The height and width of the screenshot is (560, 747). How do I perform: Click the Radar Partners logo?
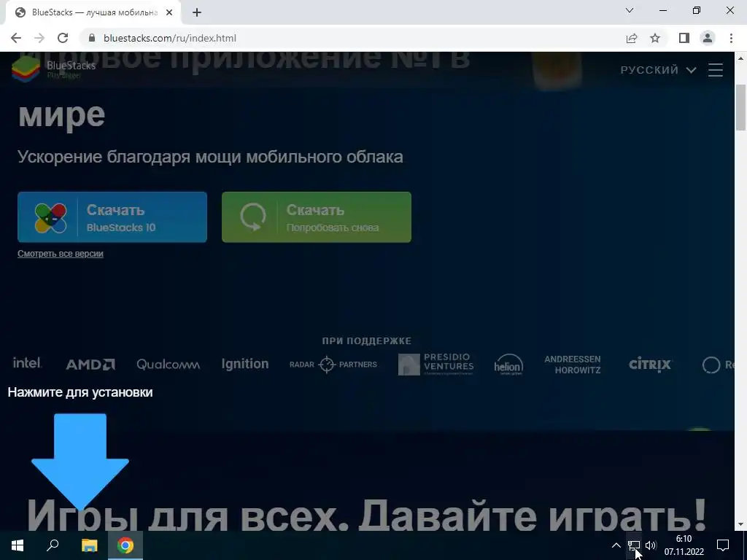[x=333, y=365]
